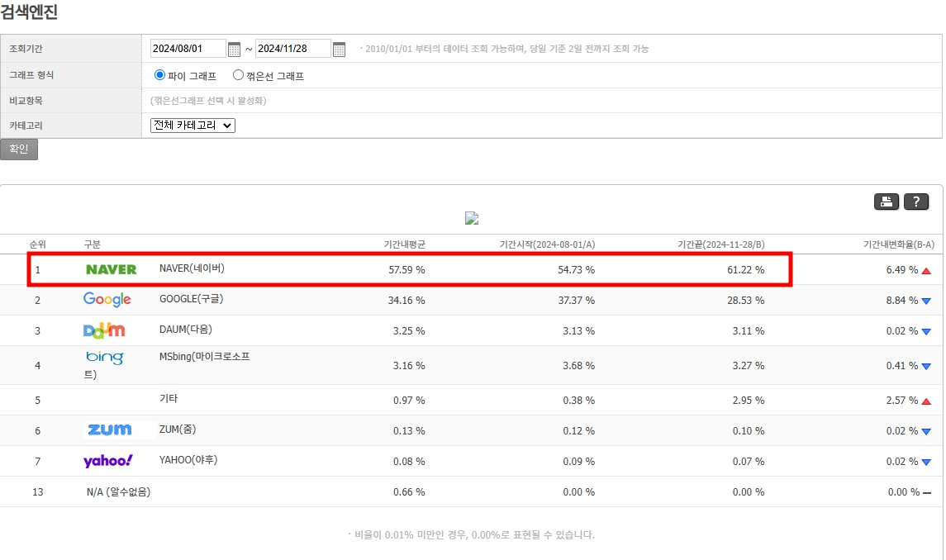Click blue down arrow in GOOGLE row
946x560 pixels.
click(x=926, y=301)
